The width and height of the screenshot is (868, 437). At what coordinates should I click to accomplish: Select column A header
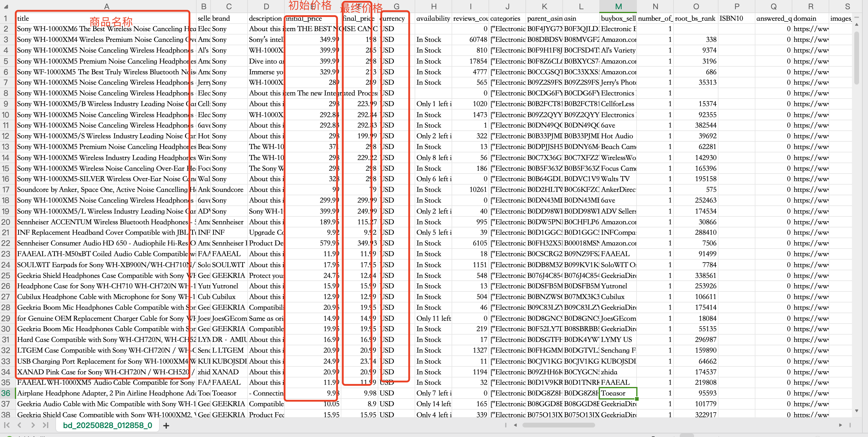coord(106,6)
